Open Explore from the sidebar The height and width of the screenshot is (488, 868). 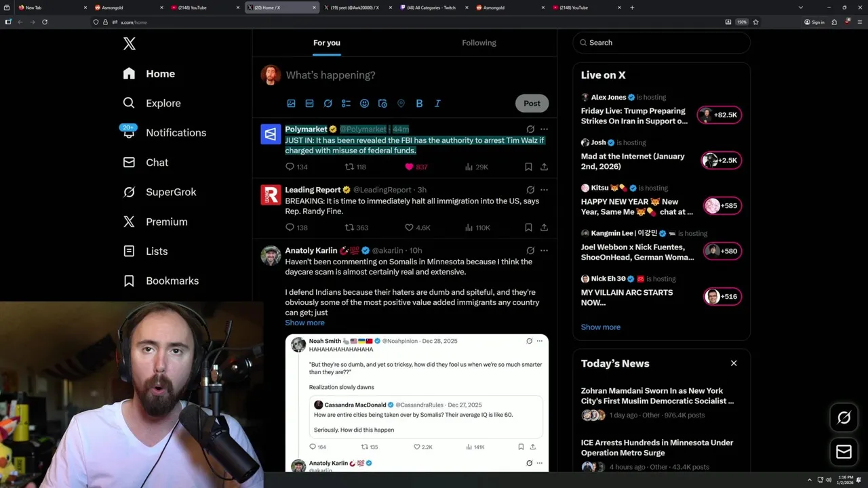coord(152,103)
